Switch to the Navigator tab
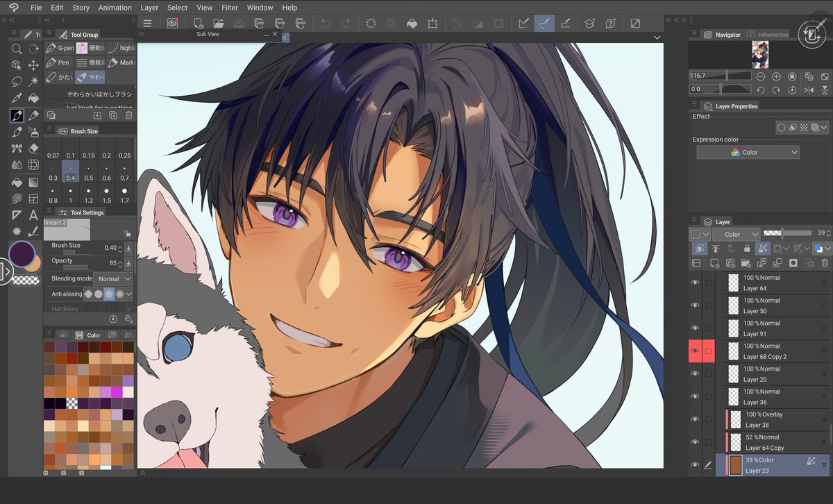The height and width of the screenshot is (504, 833). click(722, 34)
